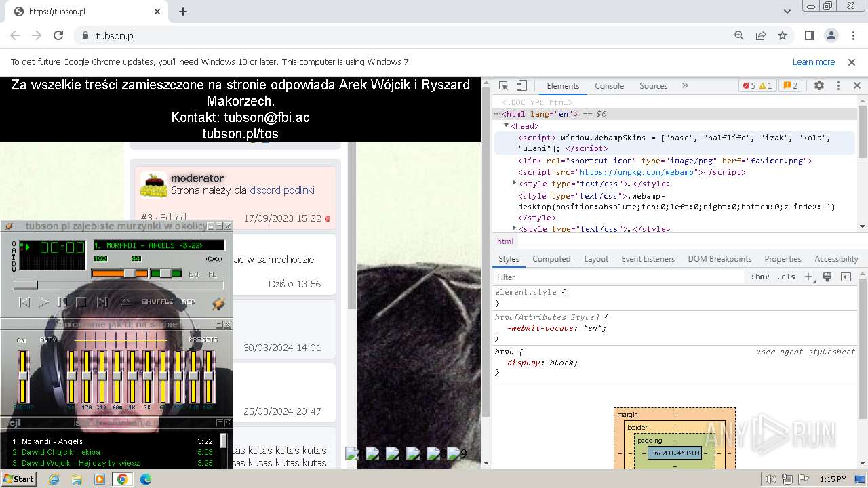Open the 2 issues badge in DevTools

pos(790,86)
